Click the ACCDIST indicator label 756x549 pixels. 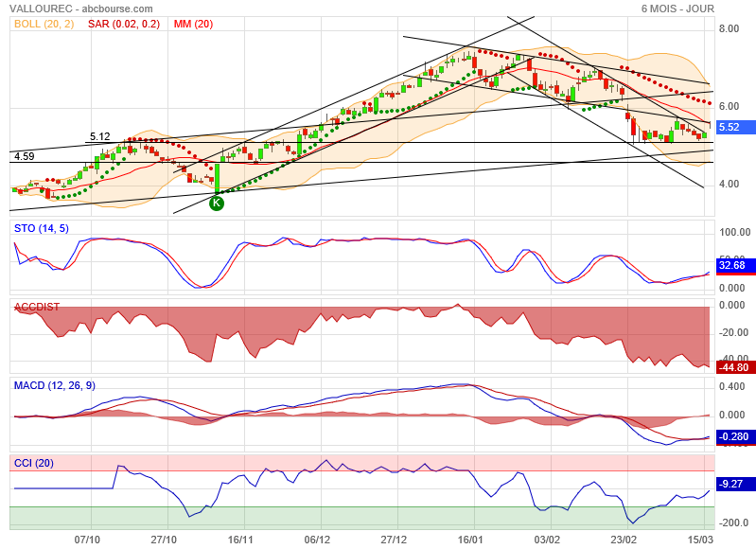(37, 307)
